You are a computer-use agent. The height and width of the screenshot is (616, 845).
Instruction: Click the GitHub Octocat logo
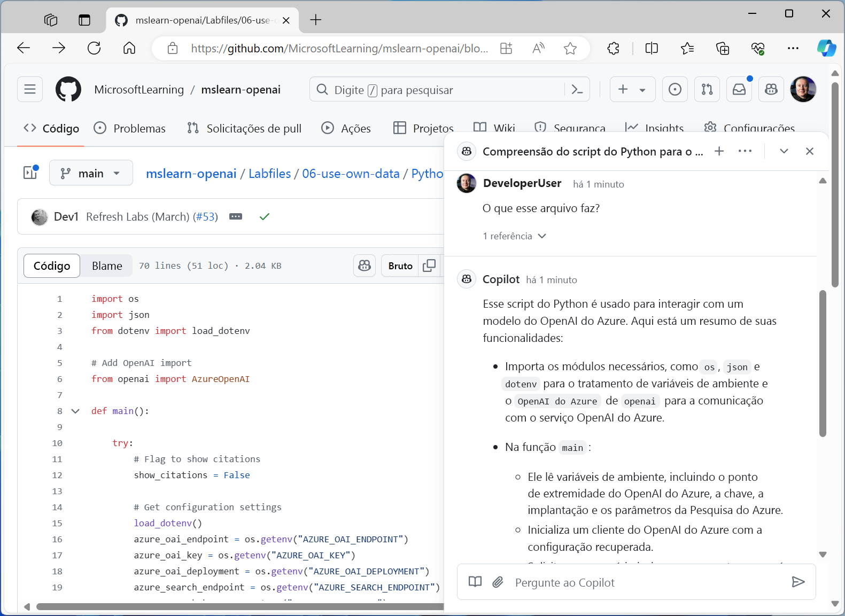pos(68,89)
